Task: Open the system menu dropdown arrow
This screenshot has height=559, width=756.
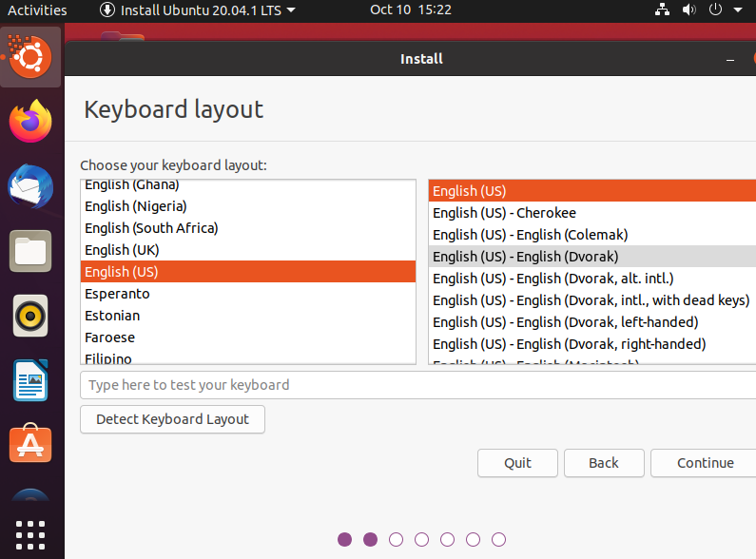Action: pos(736,10)
